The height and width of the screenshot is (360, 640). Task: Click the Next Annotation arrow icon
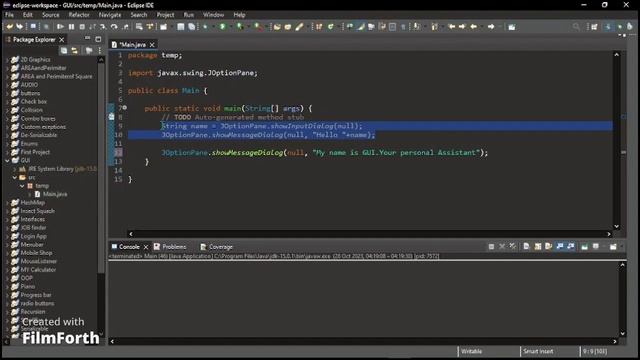point(416,27)
